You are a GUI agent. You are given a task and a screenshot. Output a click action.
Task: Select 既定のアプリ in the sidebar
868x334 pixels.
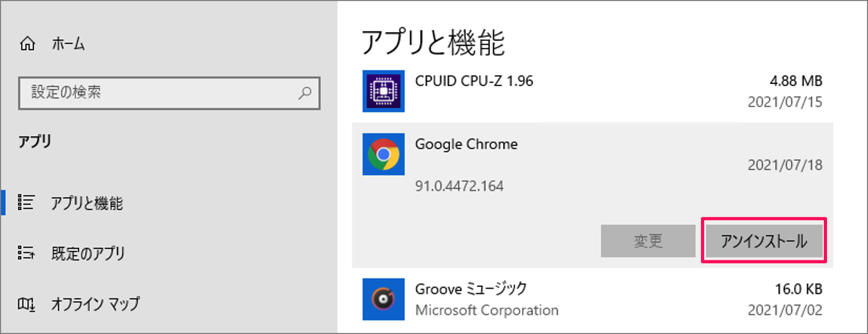pos(88,254)
